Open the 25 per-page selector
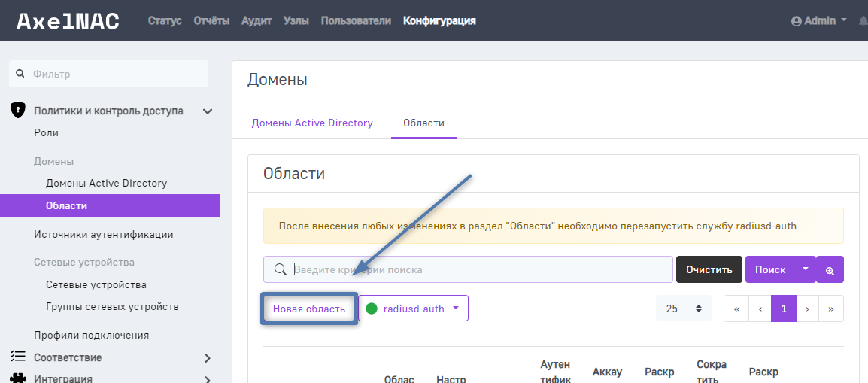Image resolution: width=868 pixels, height=383 pixels. [684, 309]
